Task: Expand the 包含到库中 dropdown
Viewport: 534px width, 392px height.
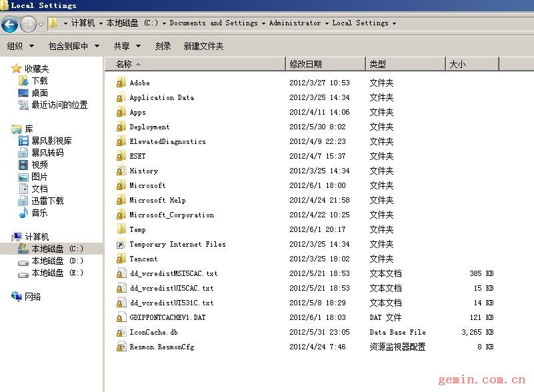Action: pos(74,46)
